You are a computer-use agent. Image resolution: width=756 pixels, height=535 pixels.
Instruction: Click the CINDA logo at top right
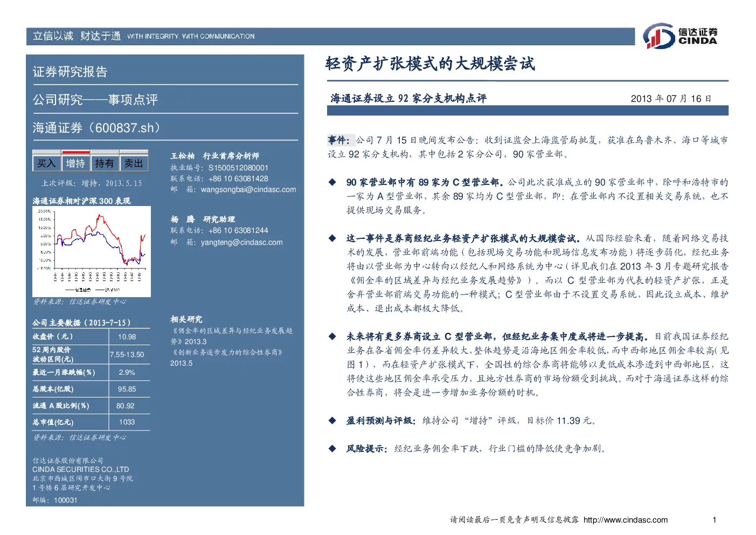tap(680, 36)
